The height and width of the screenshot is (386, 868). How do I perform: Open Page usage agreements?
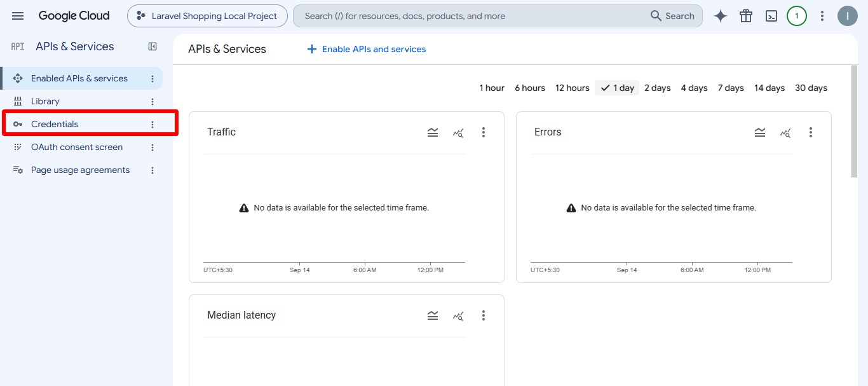click(81, 170)
